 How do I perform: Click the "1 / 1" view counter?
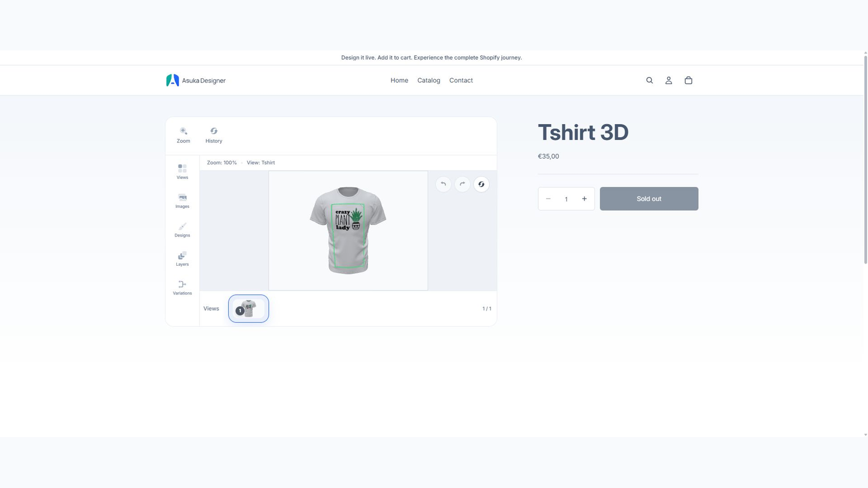click(x=487, y=309)
